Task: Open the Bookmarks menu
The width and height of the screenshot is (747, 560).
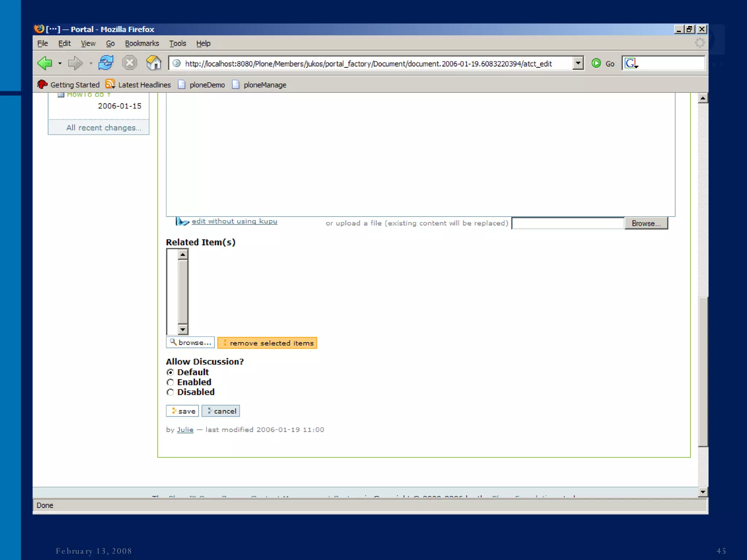Action: pos(142,43)
